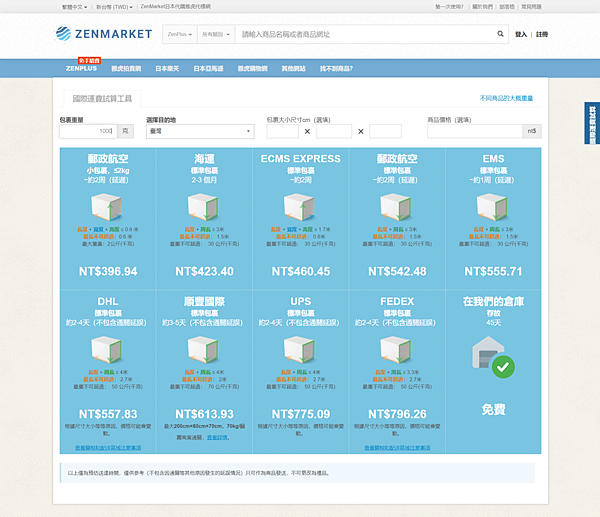Click the third package dimension field

tap(385, 131)
